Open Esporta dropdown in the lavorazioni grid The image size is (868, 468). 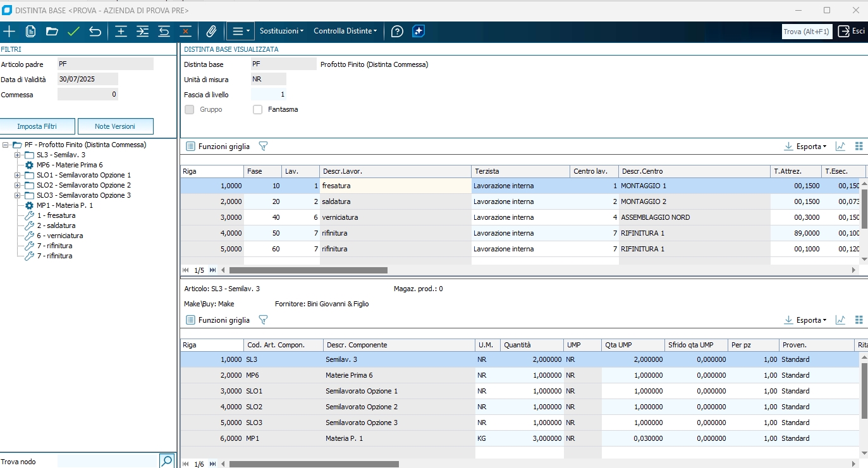pyautogui.click(x=805, y=147)
